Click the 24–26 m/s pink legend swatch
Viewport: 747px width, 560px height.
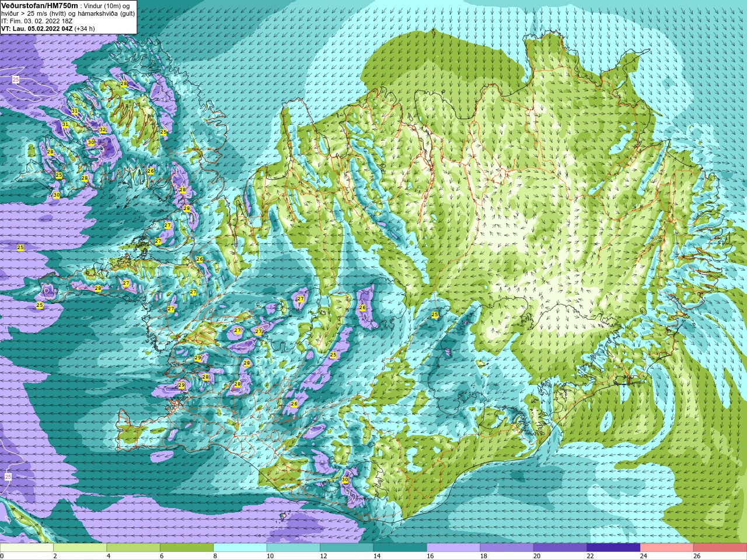[x=667, y=548]
